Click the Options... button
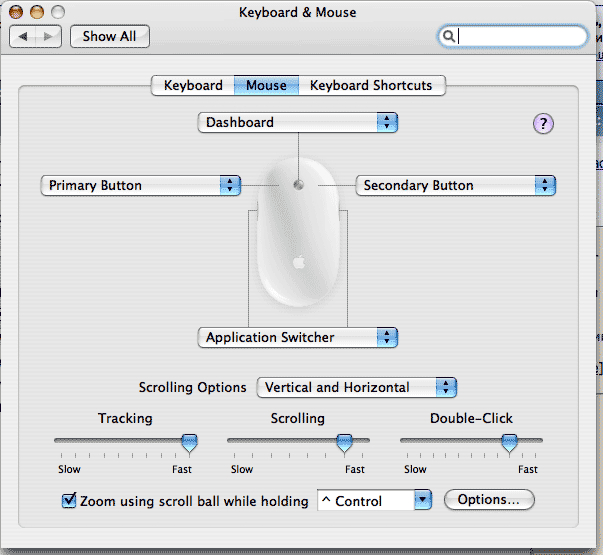This screenshot has height=555, width=603. 489,500
